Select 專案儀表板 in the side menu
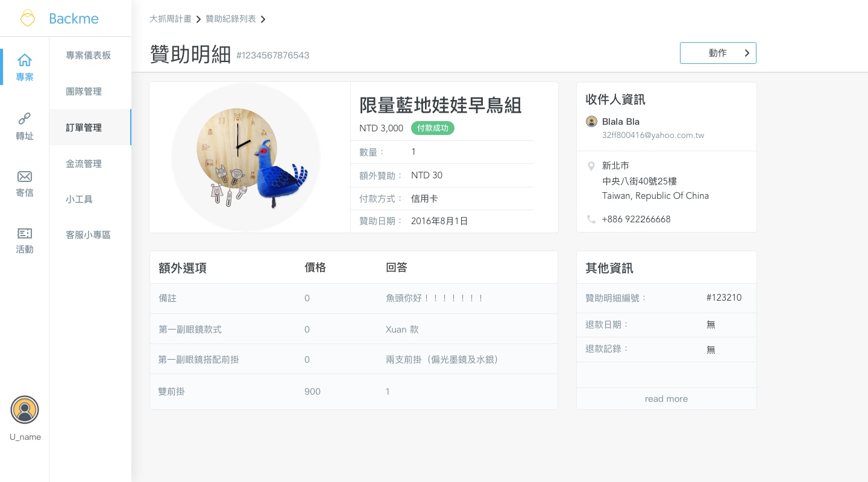This screenshot has width=868, height=482. tap(89, 55)
